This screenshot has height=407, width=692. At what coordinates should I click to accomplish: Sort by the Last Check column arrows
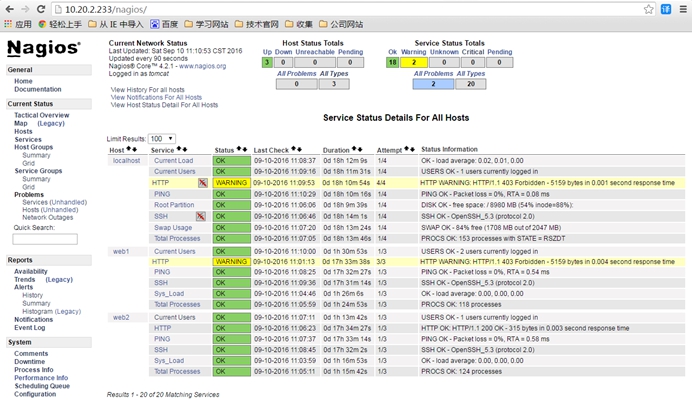297,150
